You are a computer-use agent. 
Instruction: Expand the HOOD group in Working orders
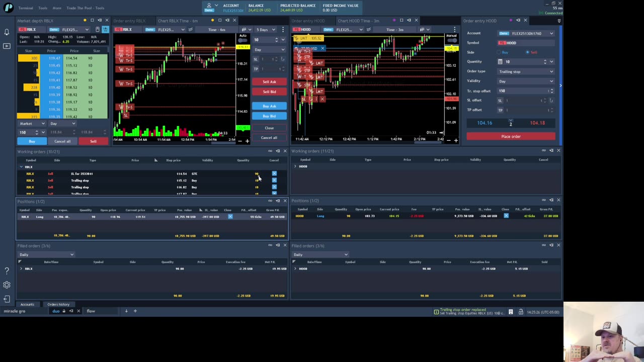coord(295,166)
